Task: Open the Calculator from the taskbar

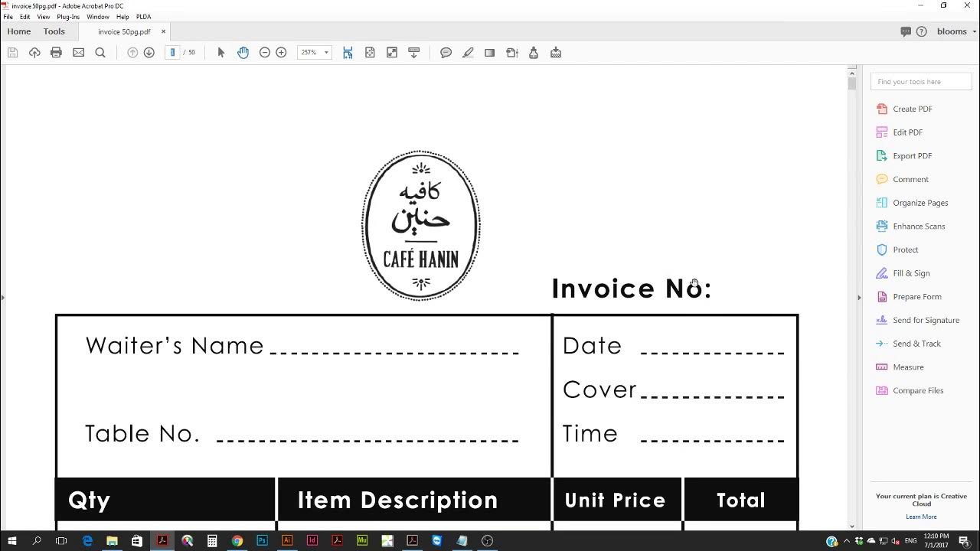Action: [212, 540]
